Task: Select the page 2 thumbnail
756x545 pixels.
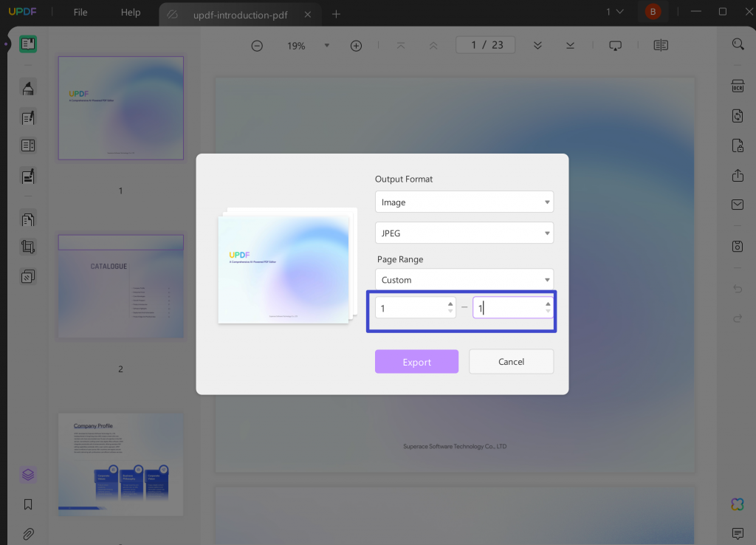Action: pyautogui.click(x=120, y=287)
